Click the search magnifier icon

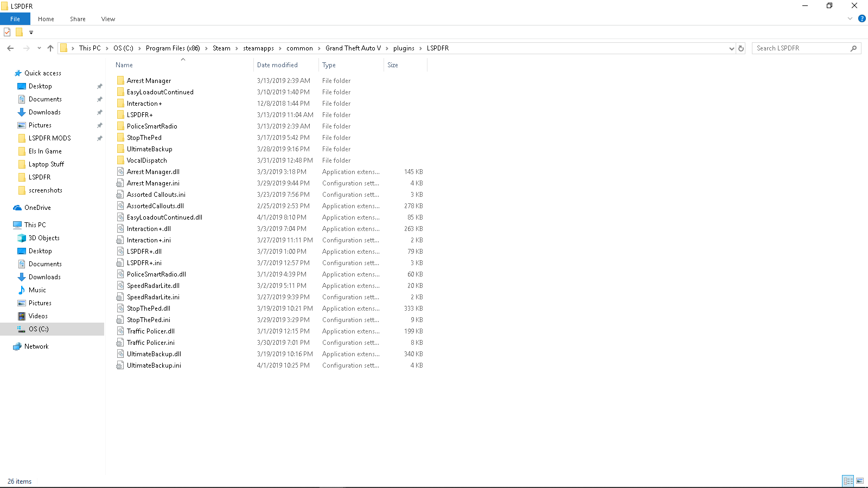(853, 48)
